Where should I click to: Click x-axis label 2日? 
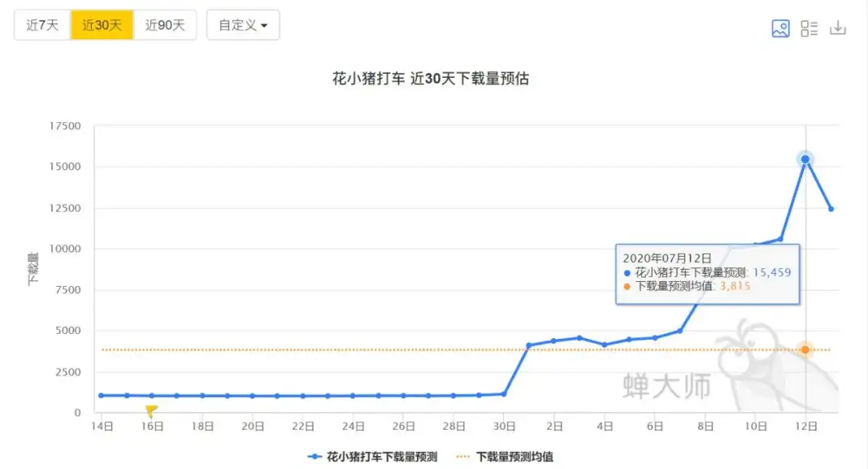555,426
